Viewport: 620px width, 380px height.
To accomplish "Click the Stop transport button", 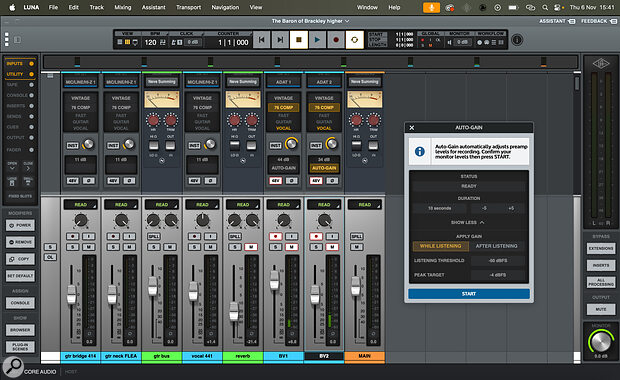I will click(299, 40).
